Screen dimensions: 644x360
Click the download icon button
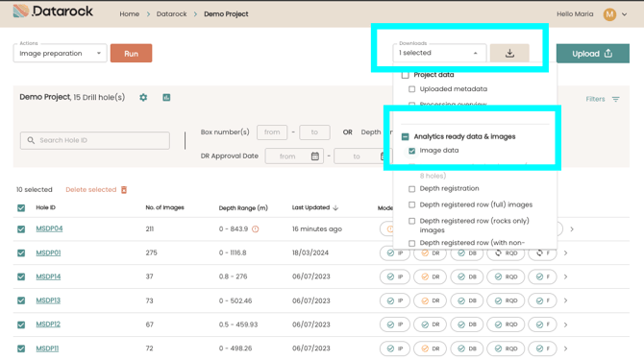tap(509, 54)
